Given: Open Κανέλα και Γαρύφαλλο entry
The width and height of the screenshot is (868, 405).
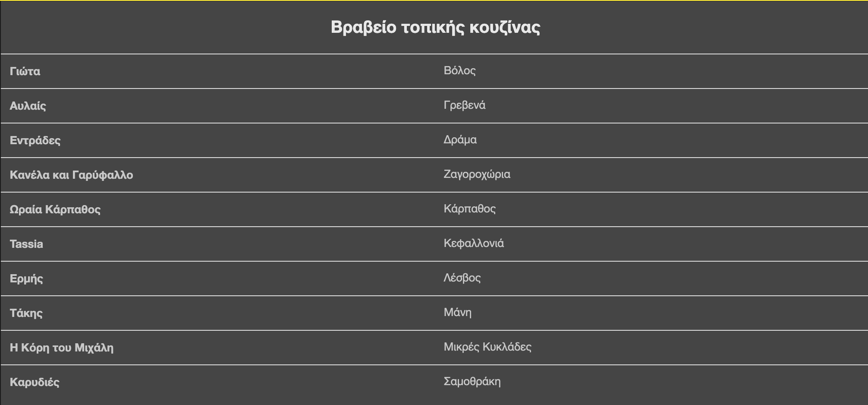Looking at the screenshot, I should pos(71,175).
